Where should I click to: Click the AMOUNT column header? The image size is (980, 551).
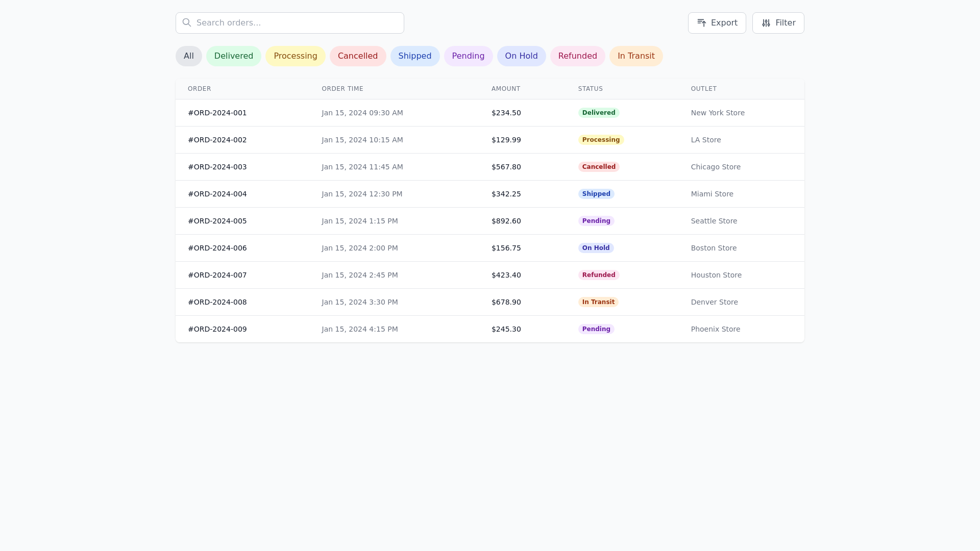506,89
